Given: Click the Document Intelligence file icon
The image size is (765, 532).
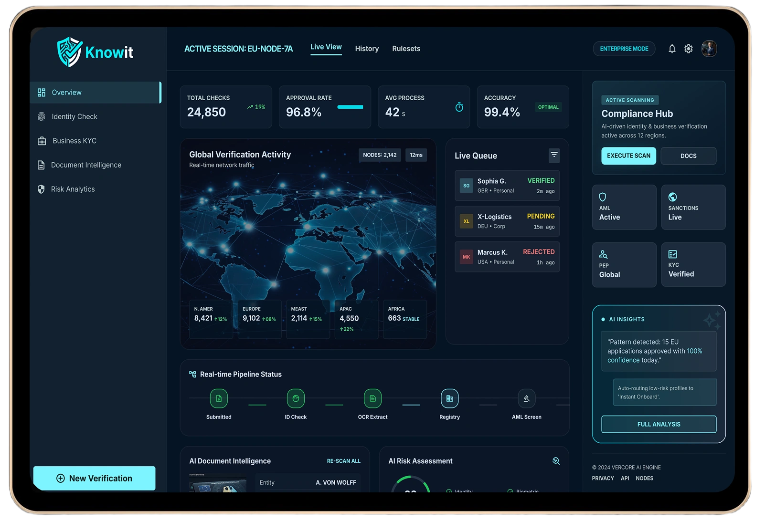Looking at the screenshot, I should pos(41,165).
